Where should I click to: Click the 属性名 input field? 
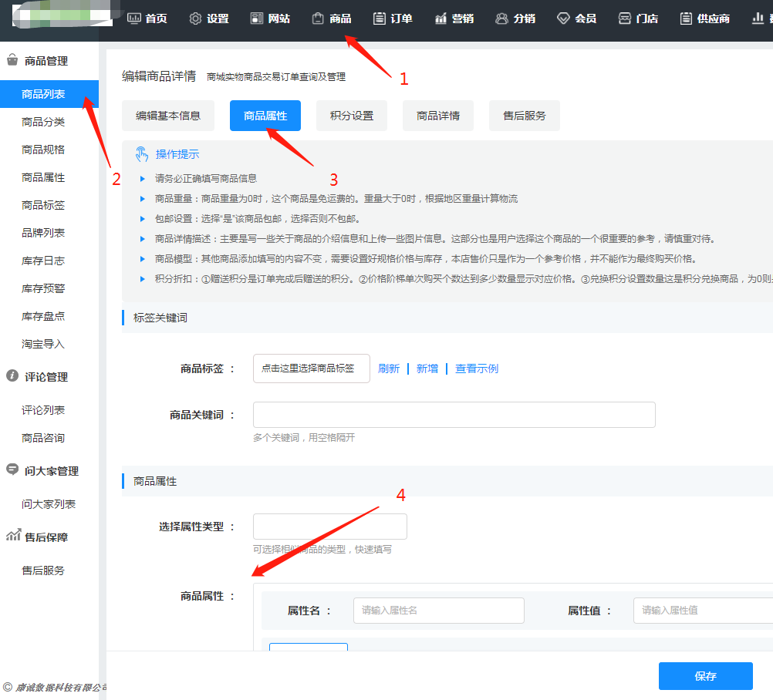pos(438,610)
